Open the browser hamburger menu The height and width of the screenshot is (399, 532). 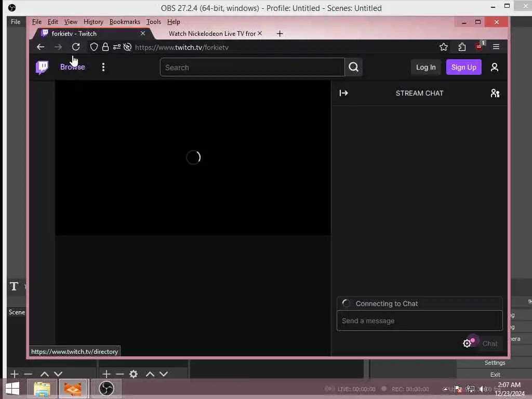coord(496,47)
